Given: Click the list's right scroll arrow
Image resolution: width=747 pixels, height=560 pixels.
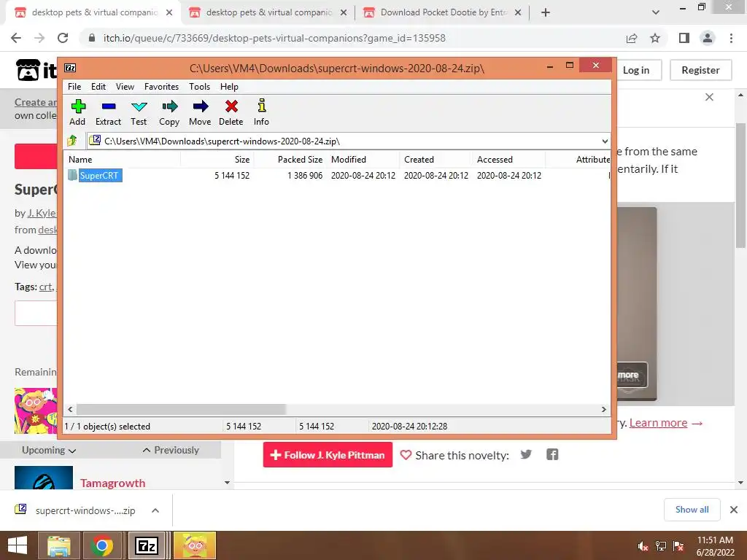Looking at the screenshot, I should tap(603, 410).
